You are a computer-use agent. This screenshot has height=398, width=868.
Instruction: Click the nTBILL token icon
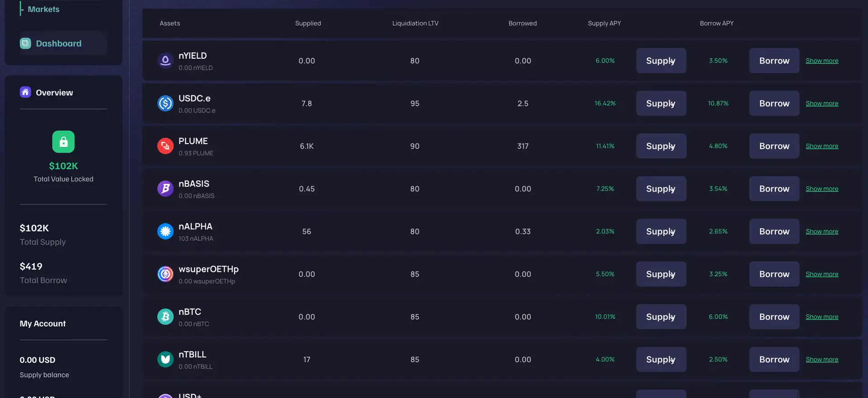165,360
